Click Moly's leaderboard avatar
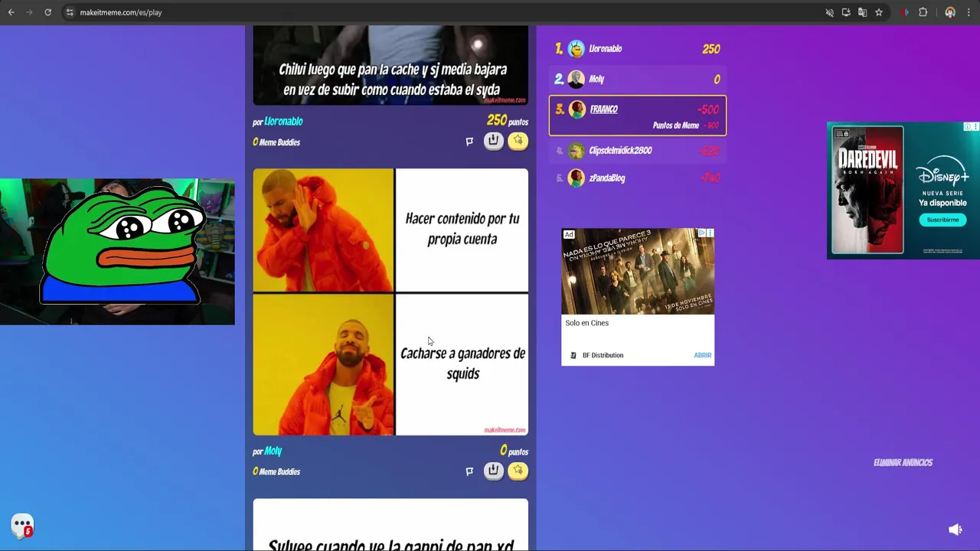 tap(577, 79)
